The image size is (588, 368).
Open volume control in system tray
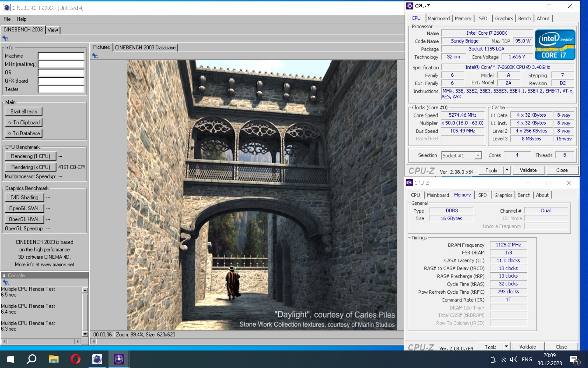pyautogui.click(x=513, y=359)
